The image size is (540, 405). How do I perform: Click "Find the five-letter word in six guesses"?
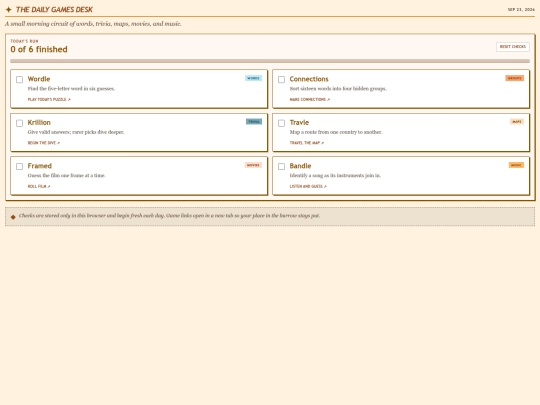tap(71, 89)
